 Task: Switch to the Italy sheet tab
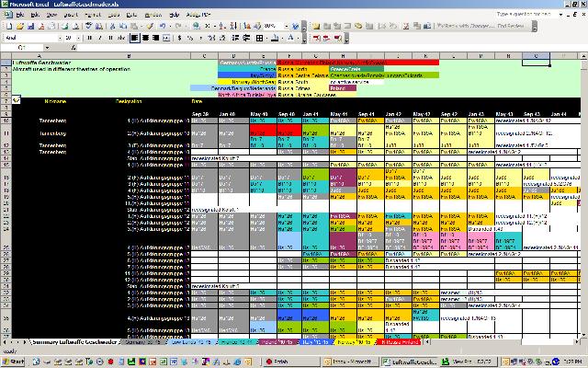pyautogui.click(x=315, y=342)
